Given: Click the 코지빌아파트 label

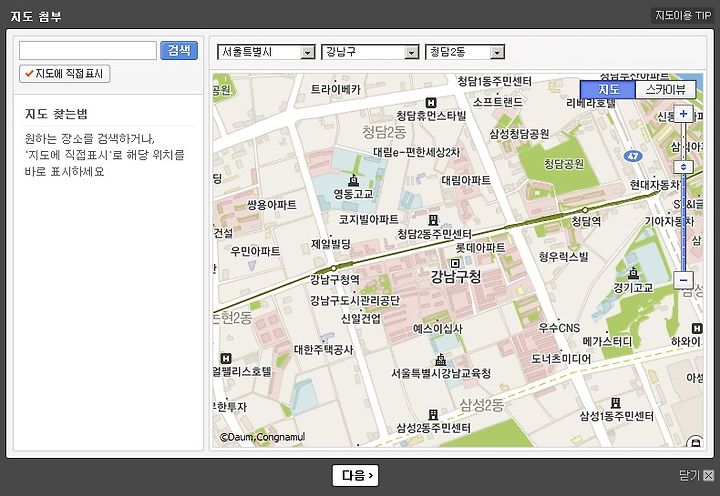Looking at the screenshot, I should [368, 220].
